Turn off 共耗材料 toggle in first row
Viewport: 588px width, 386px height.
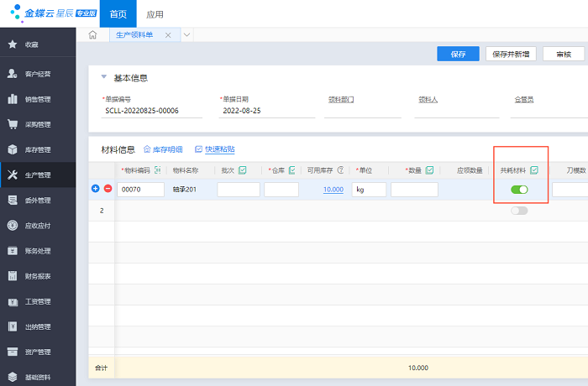point(519,190)
